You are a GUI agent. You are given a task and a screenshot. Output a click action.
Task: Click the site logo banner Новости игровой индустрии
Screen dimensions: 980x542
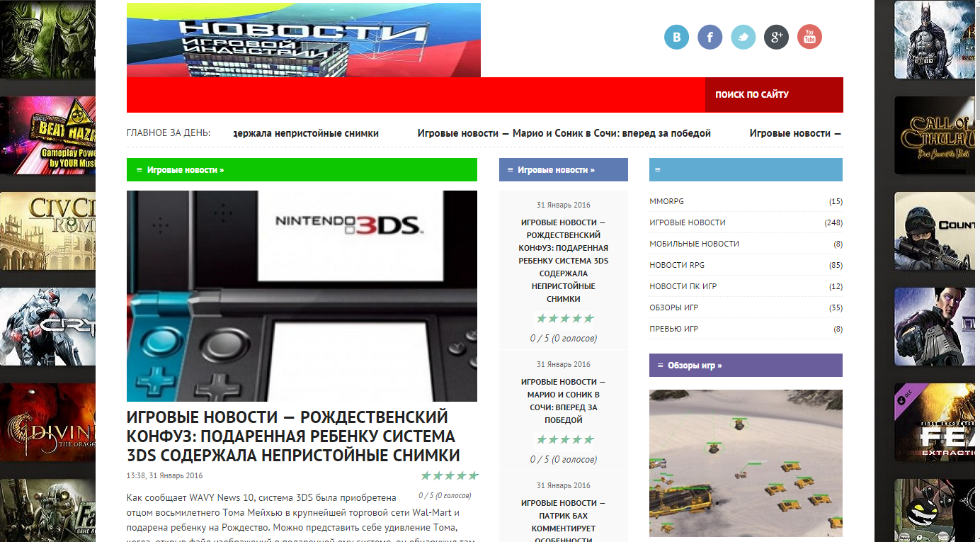[x=304, y=40]
